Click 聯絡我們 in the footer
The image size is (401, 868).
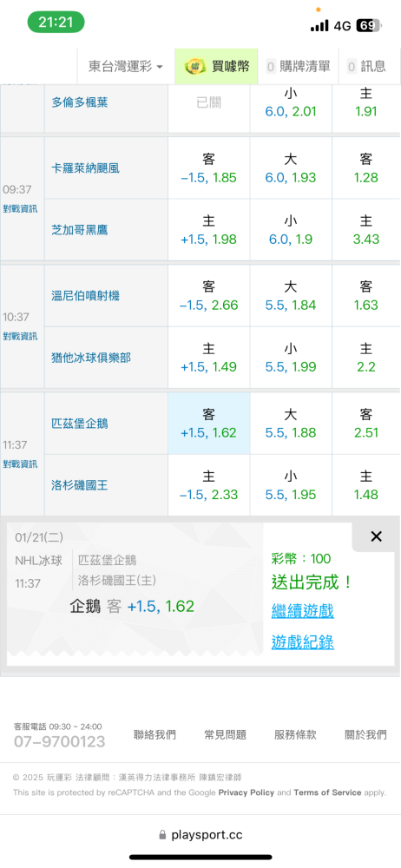[154, 735]
